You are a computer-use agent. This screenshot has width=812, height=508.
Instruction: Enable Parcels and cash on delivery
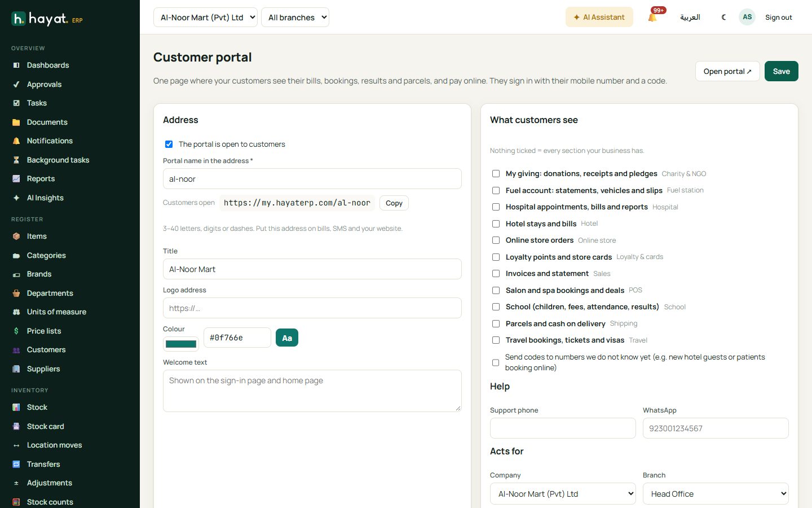coord(496,323)
